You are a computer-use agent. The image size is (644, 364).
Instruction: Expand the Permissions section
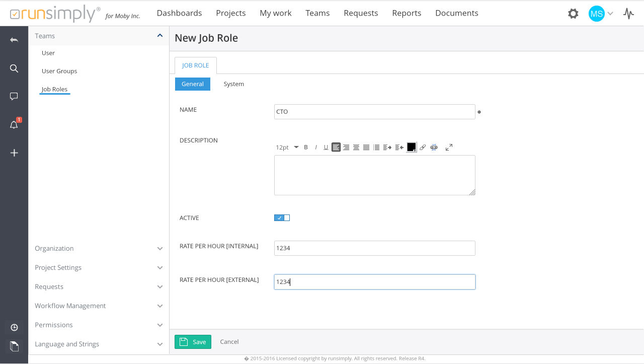[x=99, y=325]
